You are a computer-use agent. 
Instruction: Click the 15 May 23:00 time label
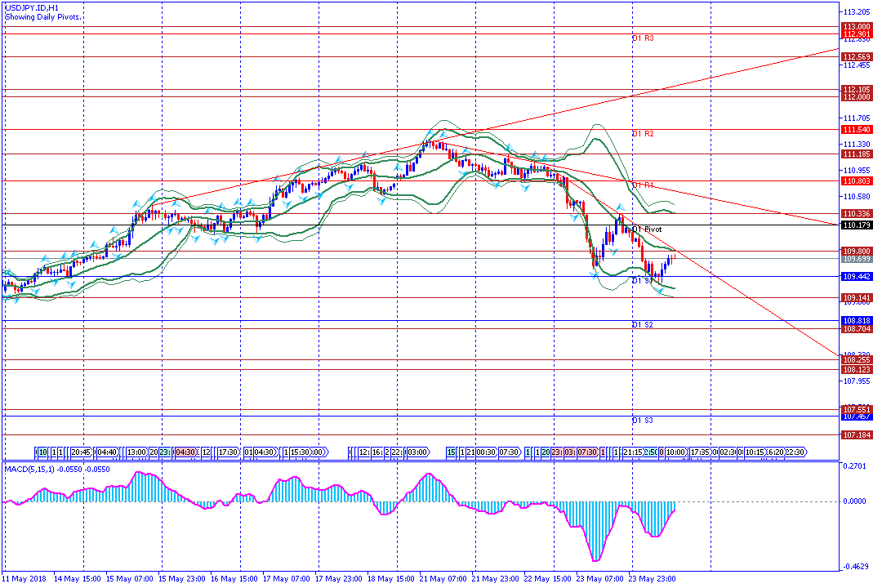pos(181,579)
